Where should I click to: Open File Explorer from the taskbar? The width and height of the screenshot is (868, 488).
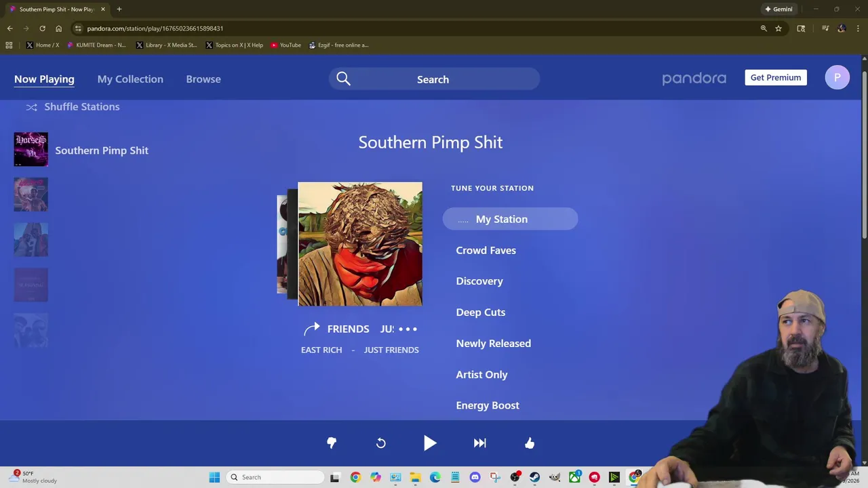tap(415, 477)
